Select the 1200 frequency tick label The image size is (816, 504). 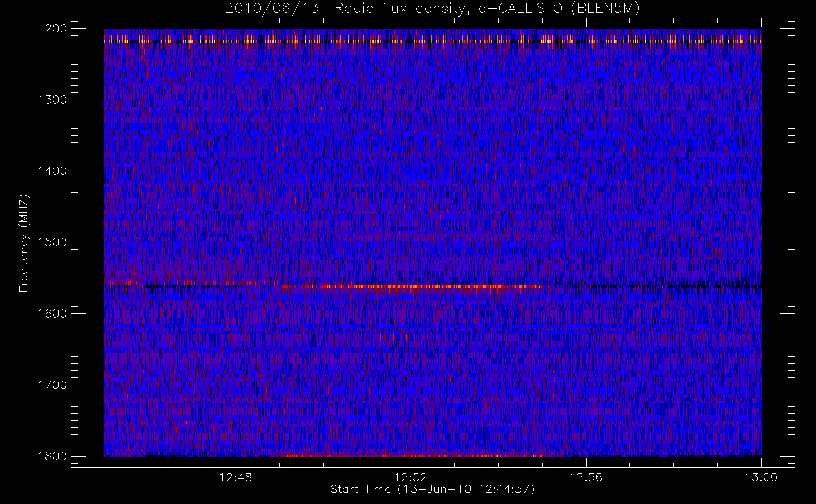[x=52, y=29]
